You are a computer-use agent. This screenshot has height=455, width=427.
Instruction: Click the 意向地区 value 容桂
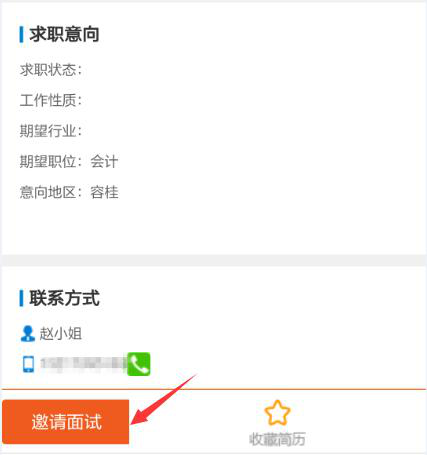click(x=104, y=192)
